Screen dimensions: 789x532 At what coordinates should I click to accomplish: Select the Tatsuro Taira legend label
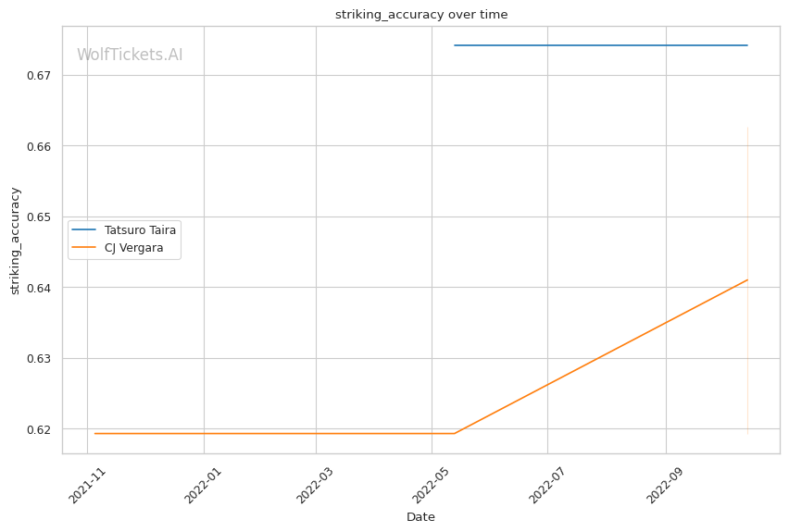pos(140,229)
